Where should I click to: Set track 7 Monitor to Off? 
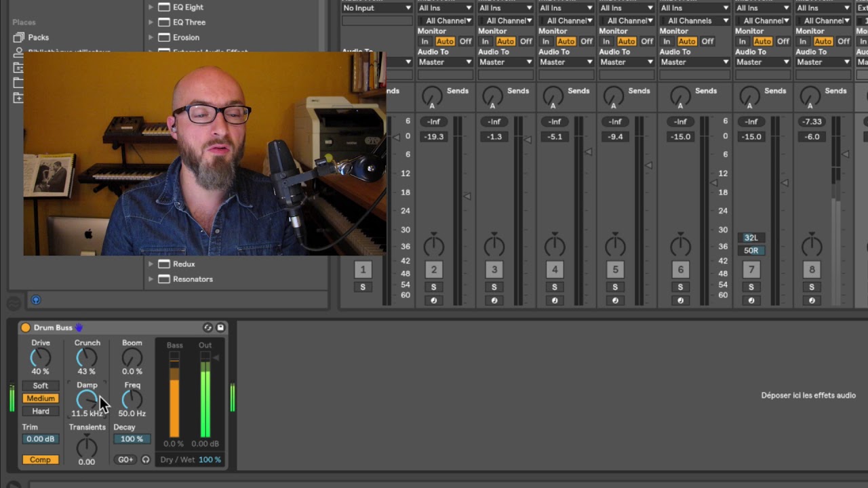(783, 41)
